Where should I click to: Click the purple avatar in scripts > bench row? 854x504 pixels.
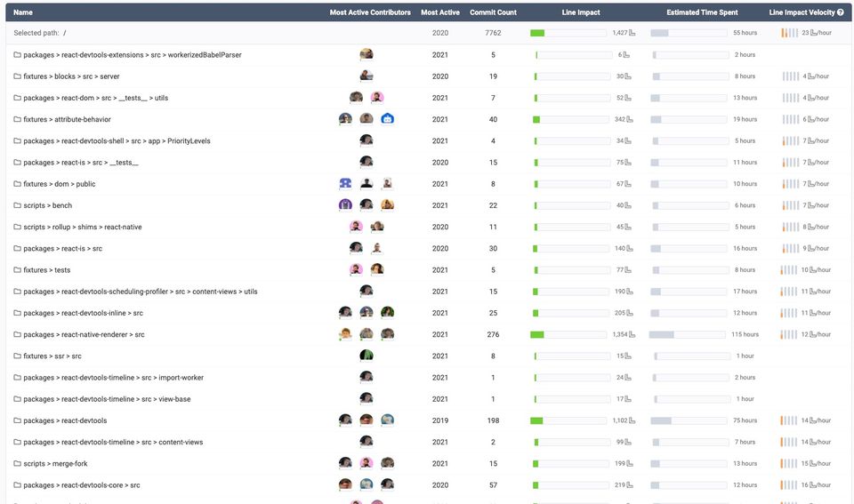point(345,204)
